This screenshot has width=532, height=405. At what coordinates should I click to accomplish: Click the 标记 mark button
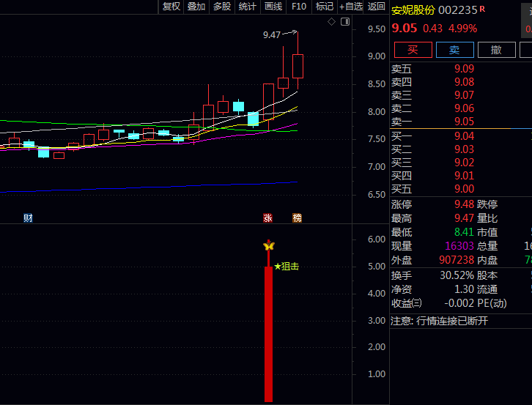(325, 7)
